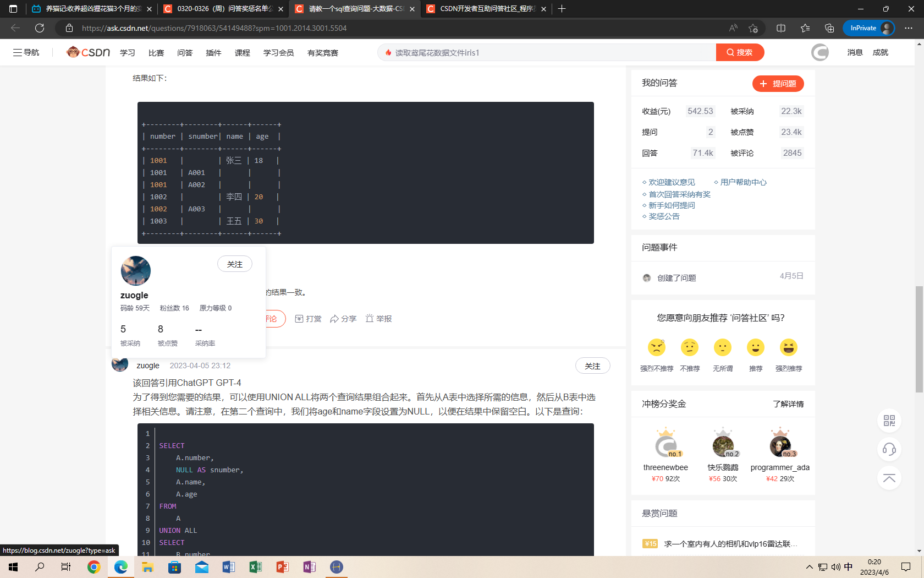Viewport: 924px width, 578px height.
Task: Select the 强烈推荐 laughing face rating
Action: coord(789,347)
